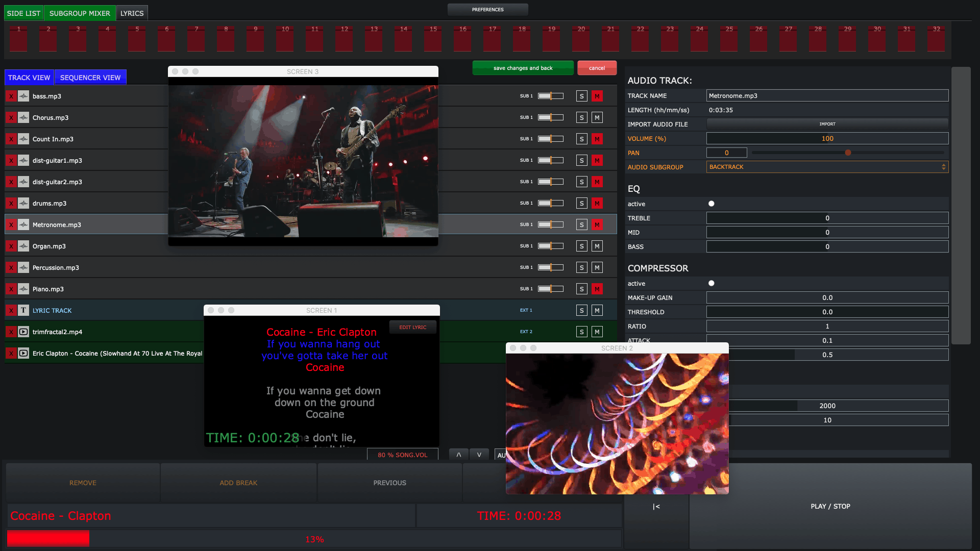
Task: Click the red X icon next to bass.mp3
Action: (11, 96)
